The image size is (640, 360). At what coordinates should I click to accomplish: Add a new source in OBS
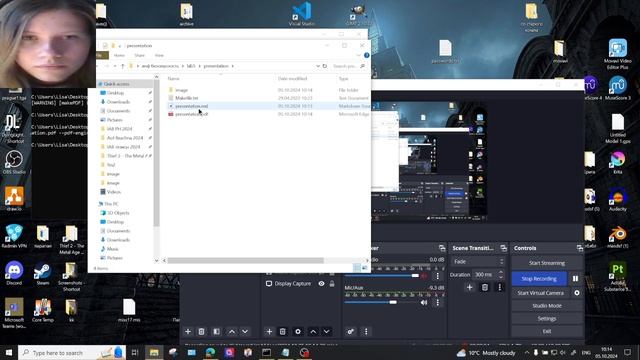pyautogui.click(x=269, y=331)
